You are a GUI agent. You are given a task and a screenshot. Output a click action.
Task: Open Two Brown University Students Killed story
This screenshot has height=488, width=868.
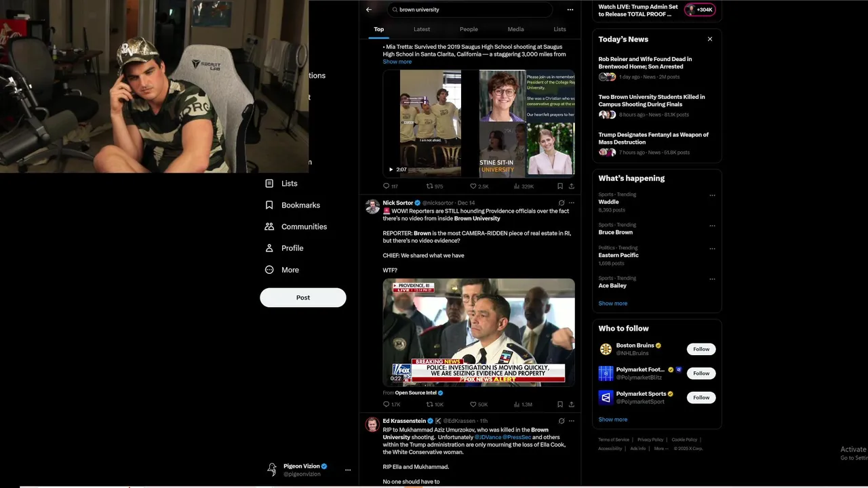coord(656,107)
